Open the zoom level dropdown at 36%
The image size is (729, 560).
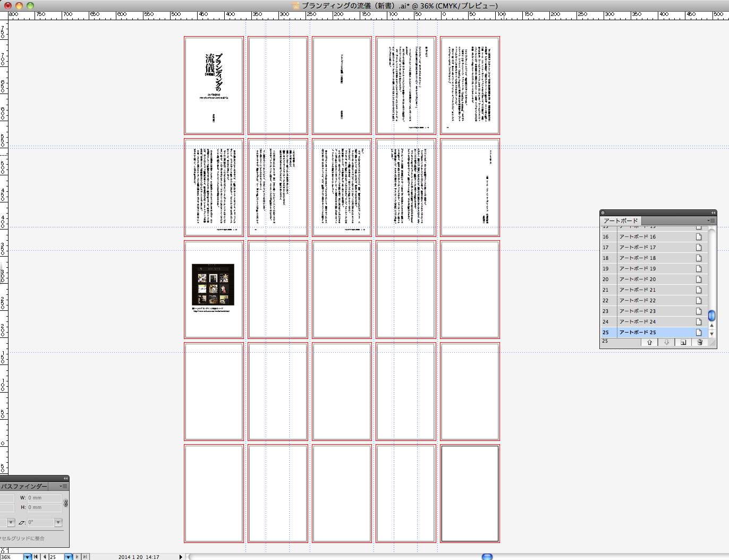[28, 557]
